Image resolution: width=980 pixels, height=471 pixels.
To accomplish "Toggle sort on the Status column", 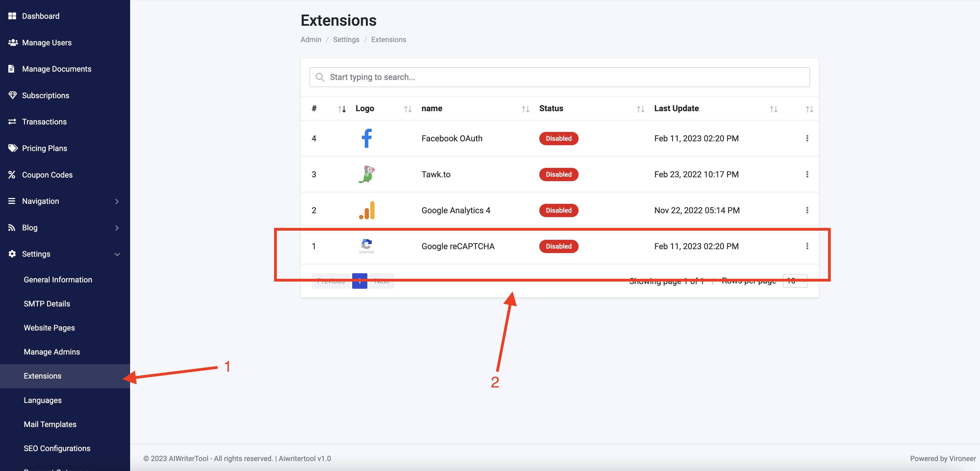I will click(x=640, y=109).
